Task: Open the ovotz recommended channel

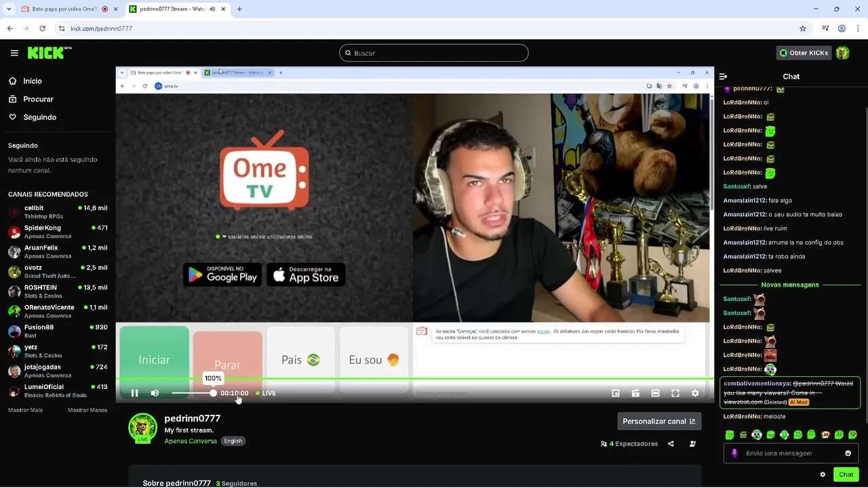Action: [x=58, y=272]
